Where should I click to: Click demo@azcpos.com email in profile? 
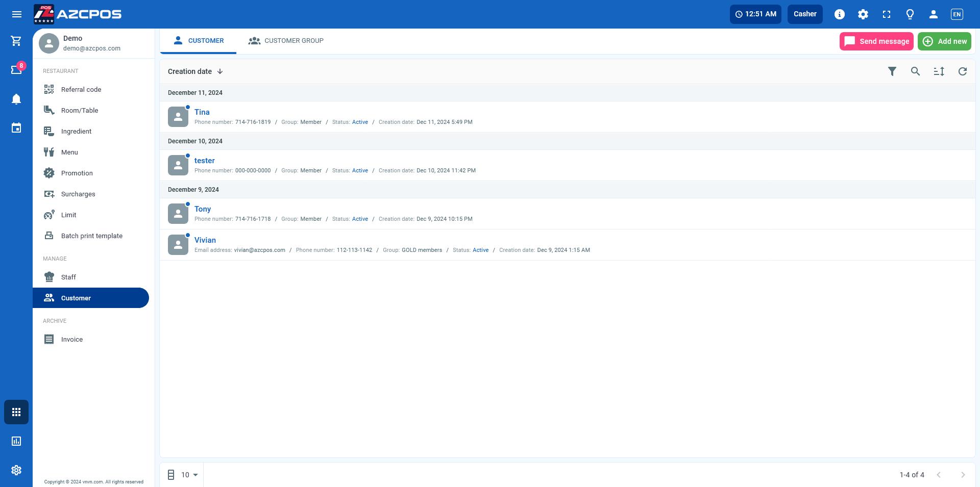92,48
